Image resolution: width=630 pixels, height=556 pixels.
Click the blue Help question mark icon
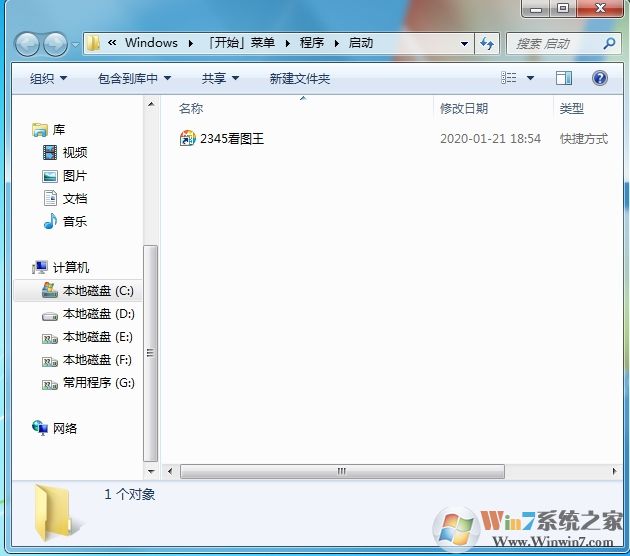[599, 78]
